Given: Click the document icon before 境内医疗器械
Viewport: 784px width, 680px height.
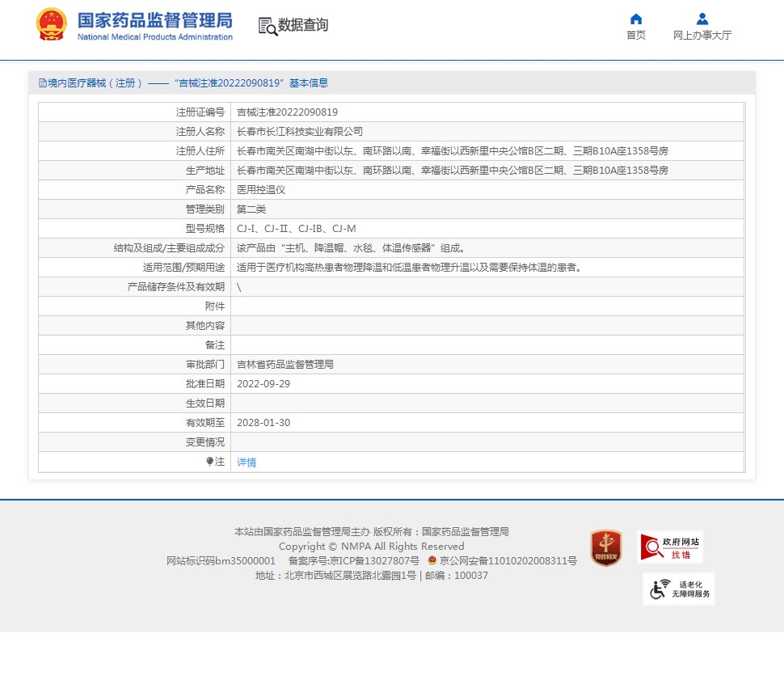Looking at the screenshot, I should tap(43, 83).
